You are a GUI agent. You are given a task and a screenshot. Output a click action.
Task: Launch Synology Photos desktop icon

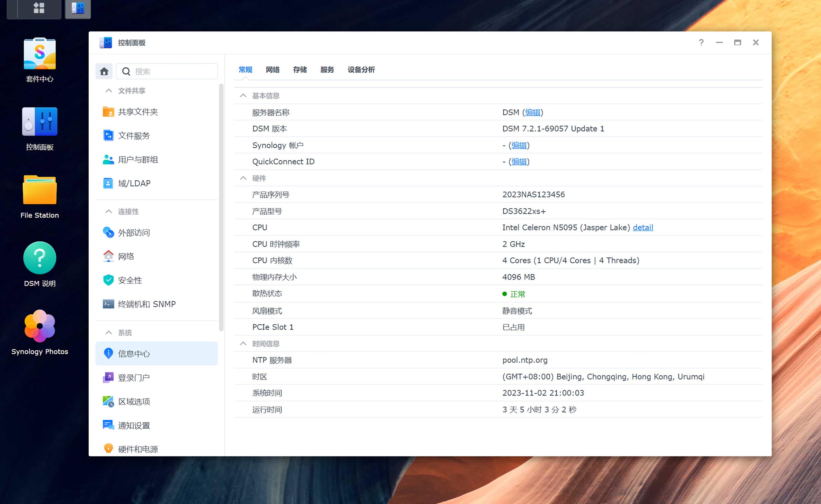pyautogui.click(x=40, y=333)
